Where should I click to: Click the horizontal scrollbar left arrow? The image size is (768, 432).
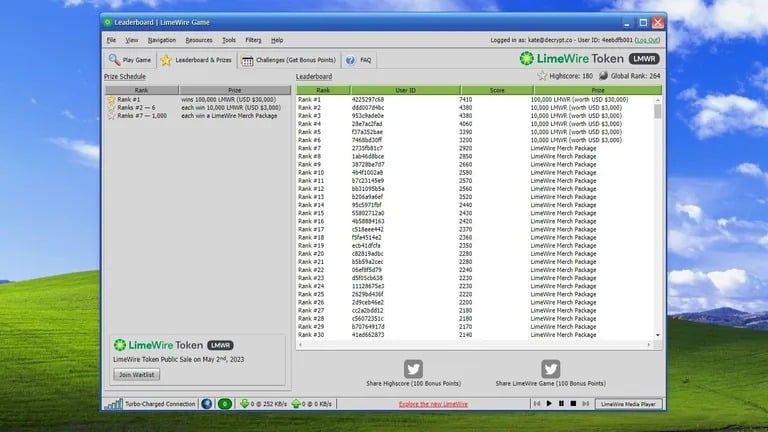point(300,345)
